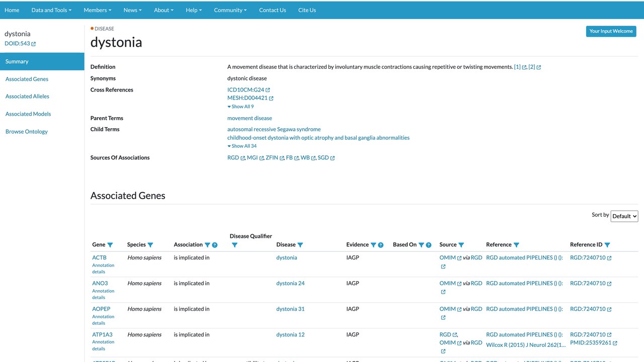Select Associated Genes in the sidebar

click(x=27, y=79)
